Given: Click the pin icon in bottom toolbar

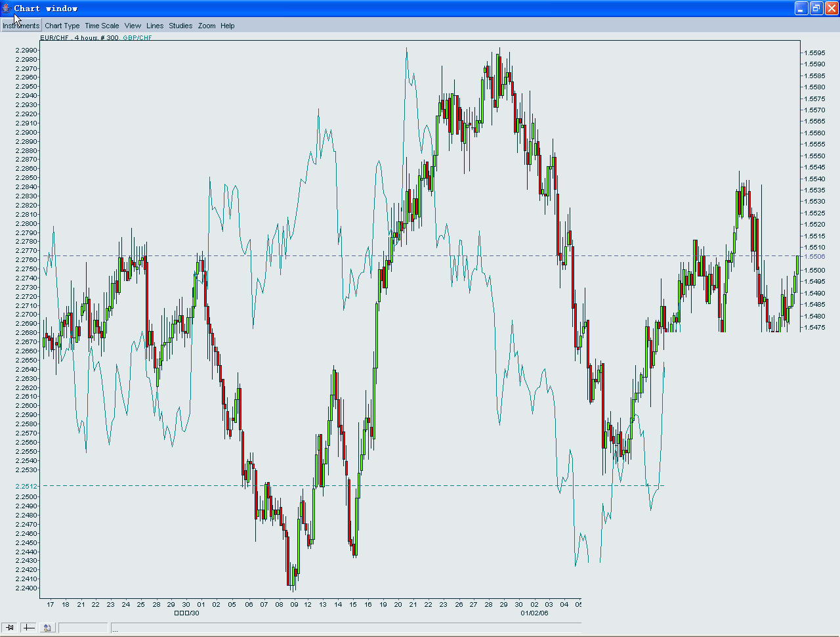Looking at the screenshot, I should [10, 628].
